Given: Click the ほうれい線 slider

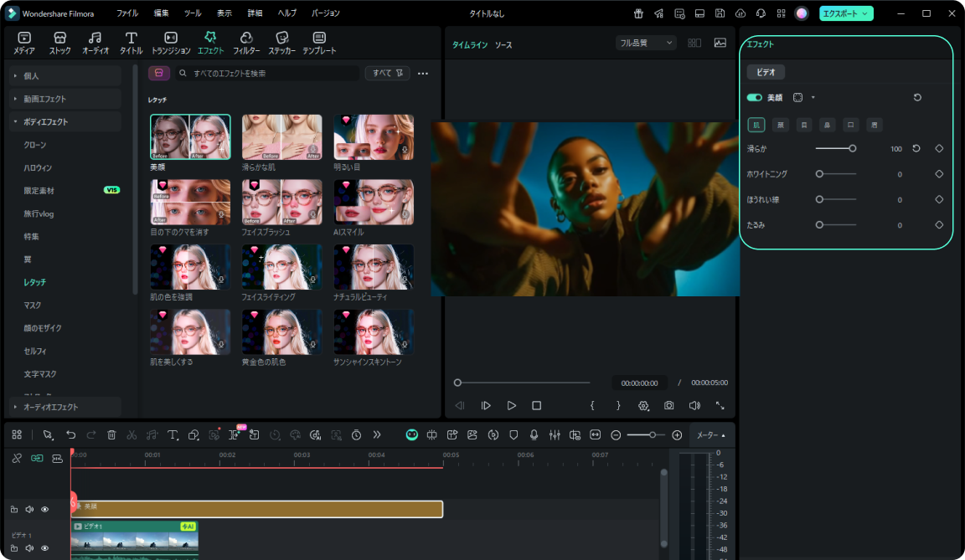Looking at the screenshot, I should (837, 200).
